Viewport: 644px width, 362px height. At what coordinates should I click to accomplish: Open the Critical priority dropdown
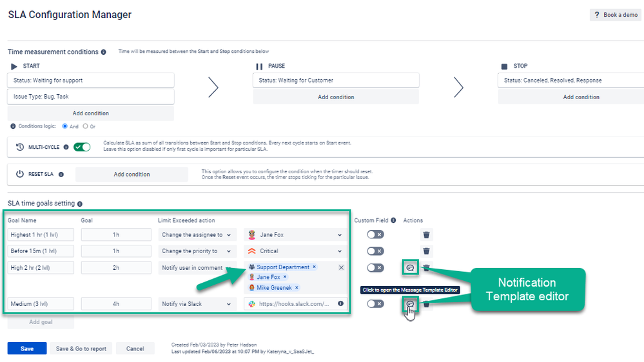tap(295, 251)
